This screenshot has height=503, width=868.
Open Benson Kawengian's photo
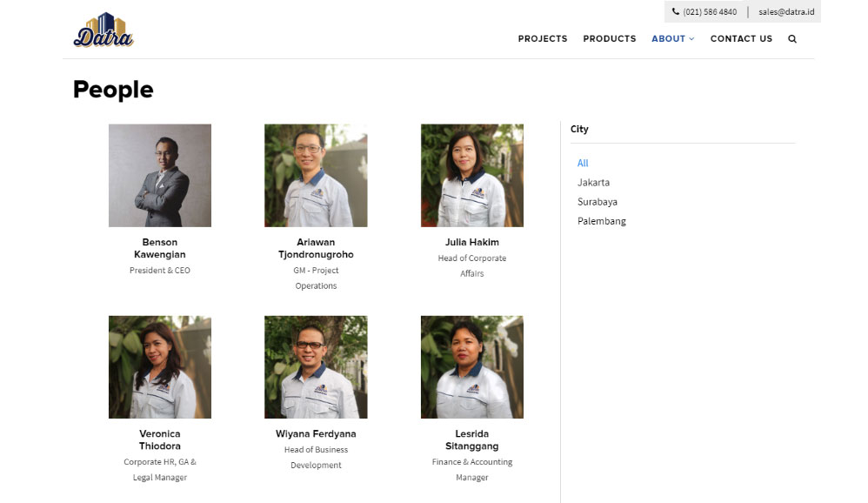tap(160, 175)
